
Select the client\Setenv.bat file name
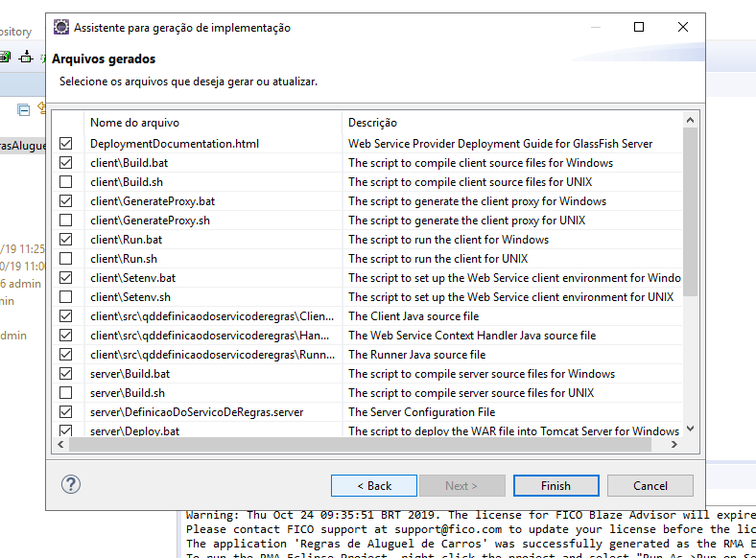[133, 278]
